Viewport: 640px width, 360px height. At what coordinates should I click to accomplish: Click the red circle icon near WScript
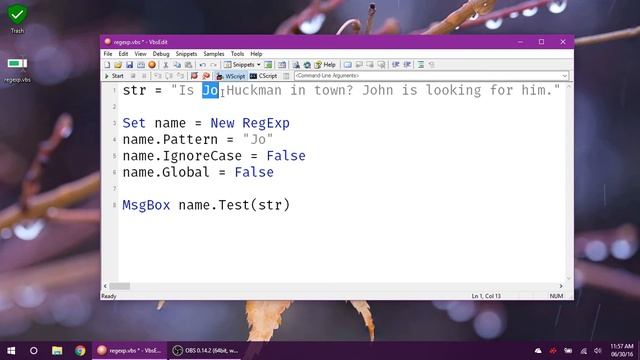point(194,76)
